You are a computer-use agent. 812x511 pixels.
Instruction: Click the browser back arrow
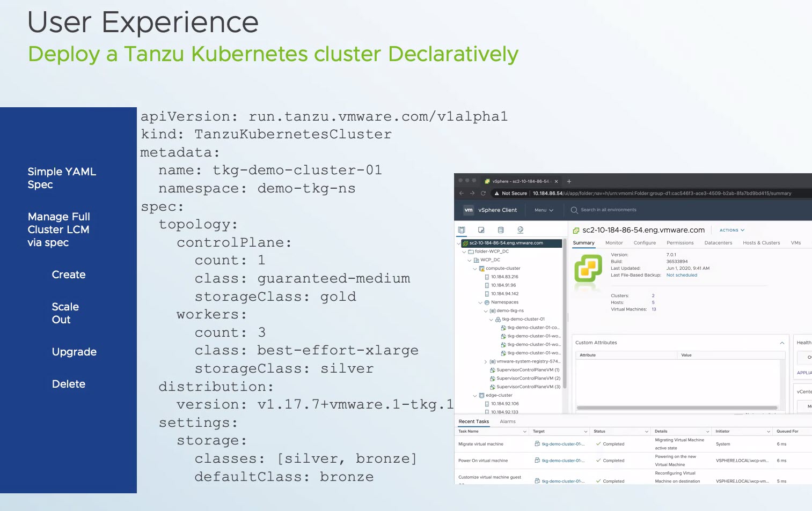click(462, 194)
